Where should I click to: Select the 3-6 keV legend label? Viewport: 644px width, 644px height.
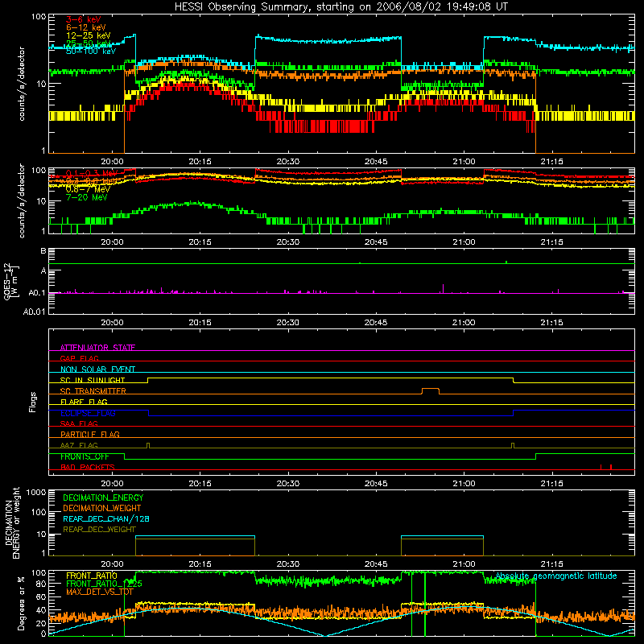84,19
